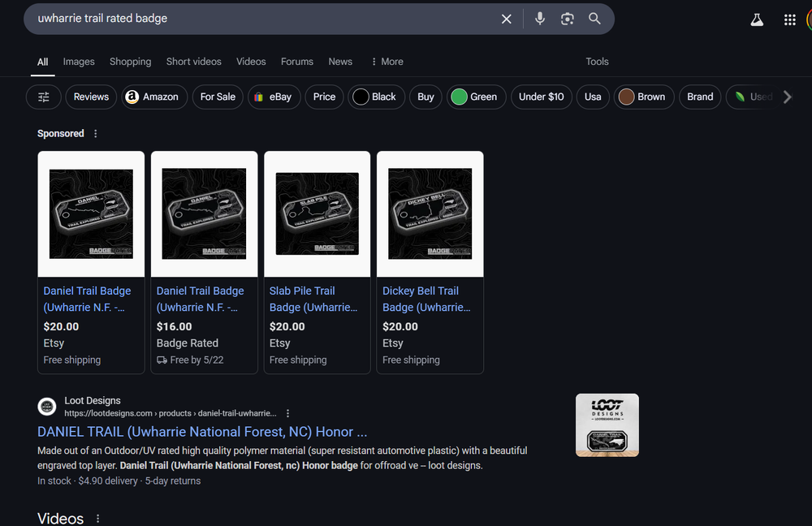Screen dimensions: 812x526
Task: Apply the Buy filter chip
Action: tap(425, 97)
